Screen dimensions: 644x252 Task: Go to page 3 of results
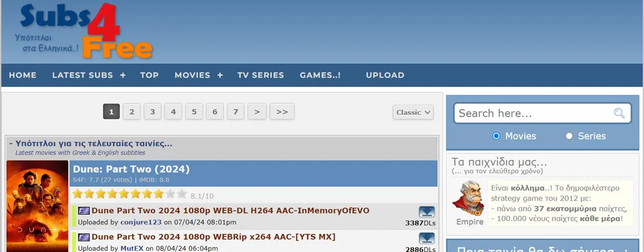click(153, 111)
